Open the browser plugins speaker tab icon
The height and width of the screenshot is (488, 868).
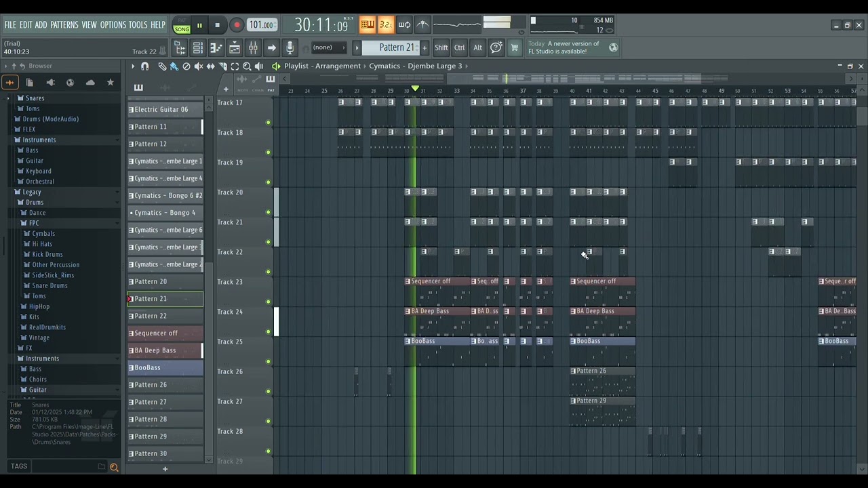point(50,82)
